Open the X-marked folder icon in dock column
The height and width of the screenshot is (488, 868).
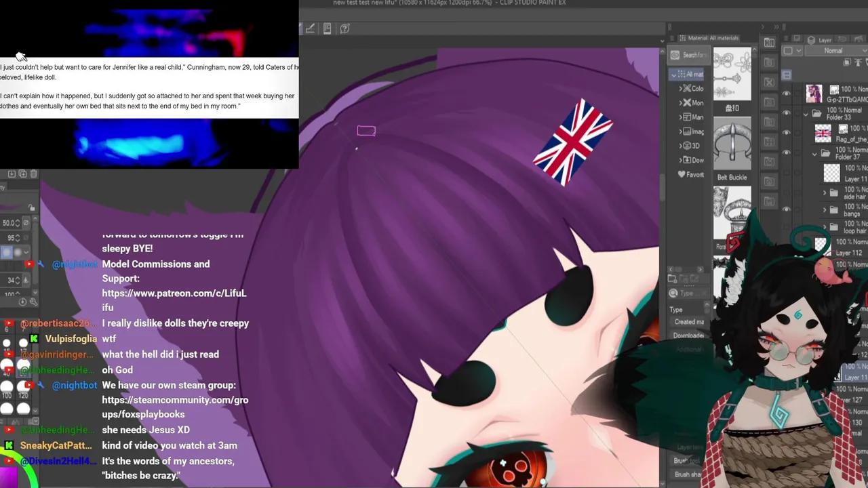(769, 82)
